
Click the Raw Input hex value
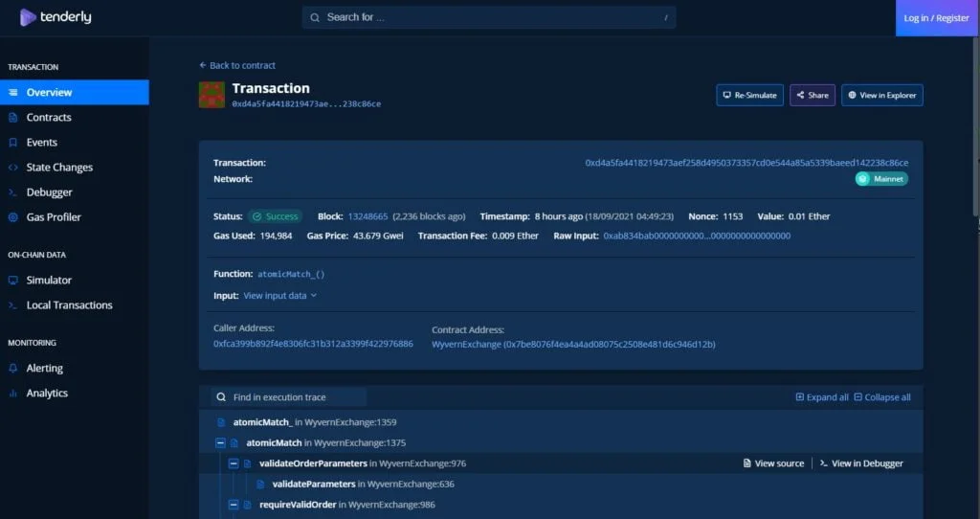697,236
